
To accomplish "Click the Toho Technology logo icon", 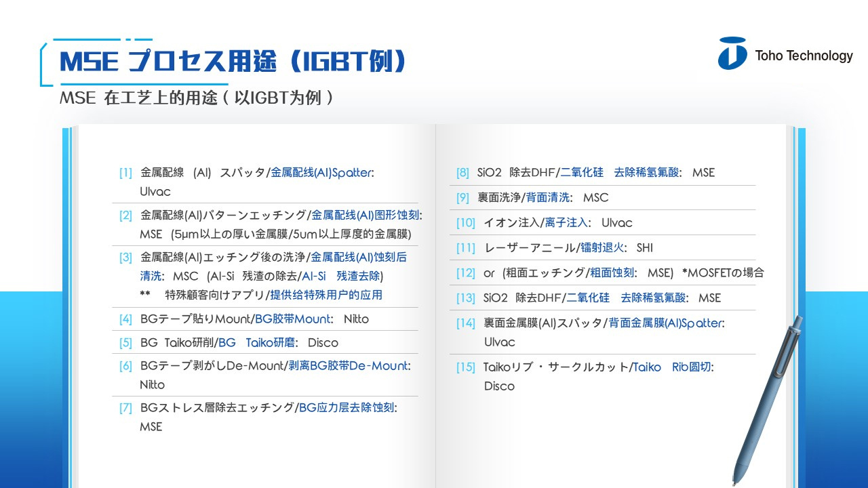I will pos(732,54).
